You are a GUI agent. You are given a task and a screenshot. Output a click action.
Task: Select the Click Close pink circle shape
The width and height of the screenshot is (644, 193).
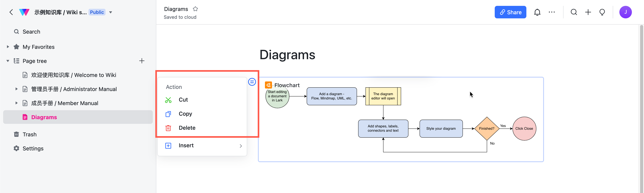(524, 129)
